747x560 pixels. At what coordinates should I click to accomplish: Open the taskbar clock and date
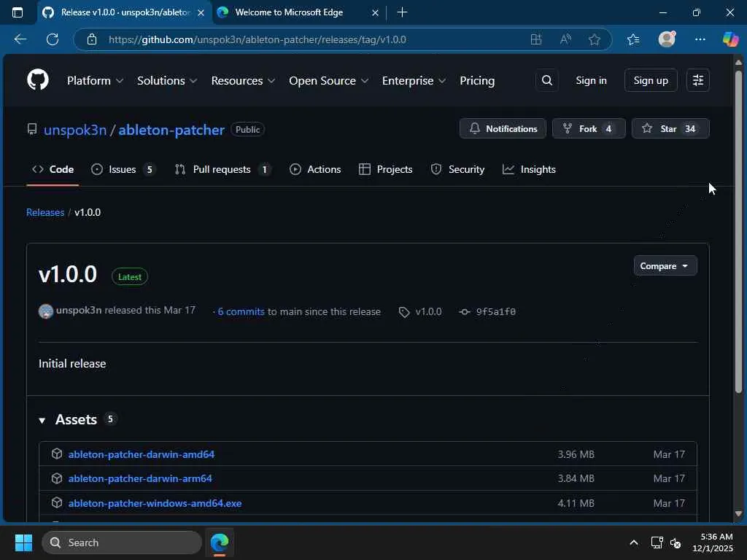click(713, 542)
